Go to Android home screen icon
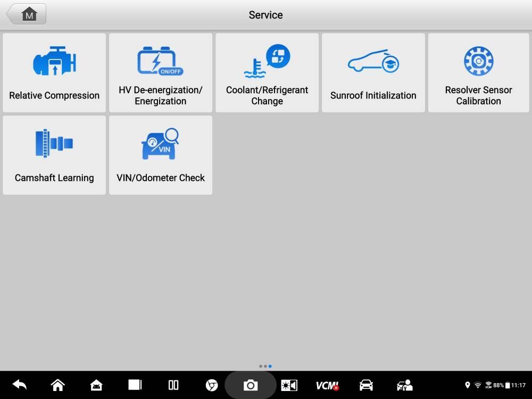Screen dimensions: 532x399 click(x=57, y=385)
